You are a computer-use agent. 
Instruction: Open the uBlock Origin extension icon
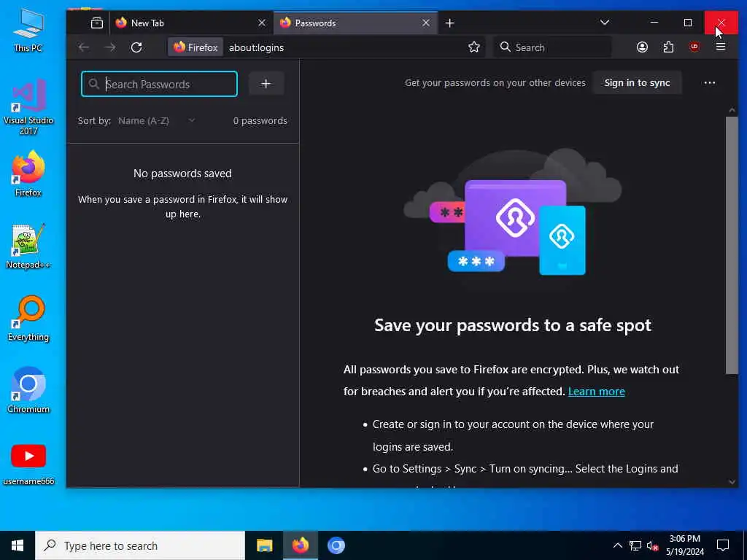(694, 47)
